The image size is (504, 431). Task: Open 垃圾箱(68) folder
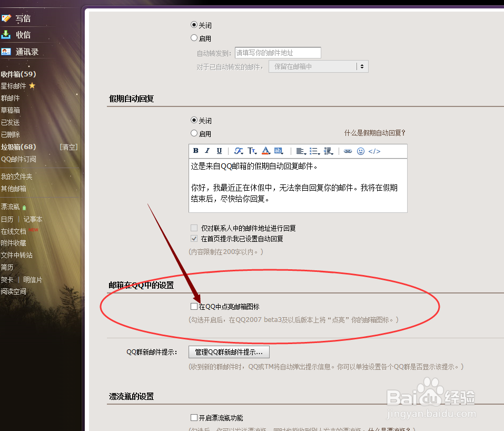click(18, 147)
